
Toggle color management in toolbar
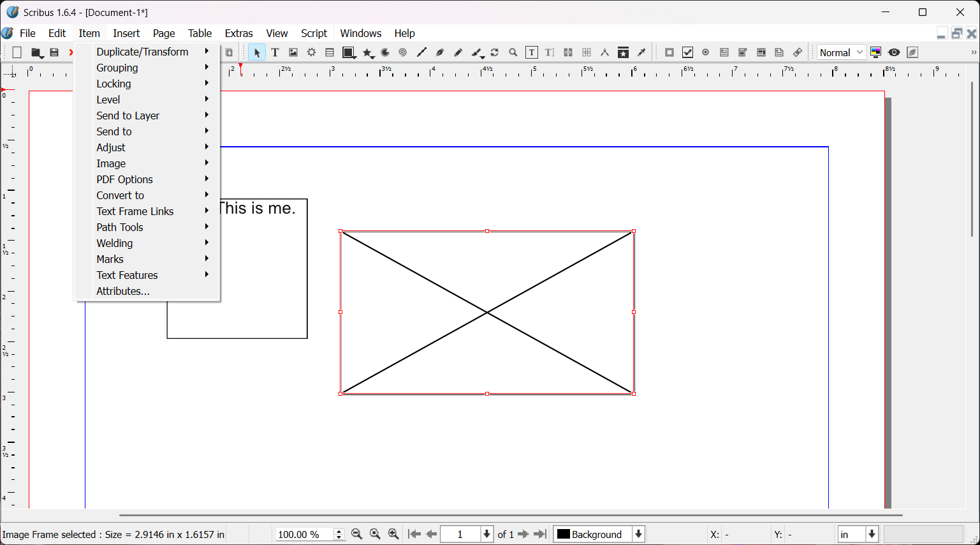pos(876,53)
